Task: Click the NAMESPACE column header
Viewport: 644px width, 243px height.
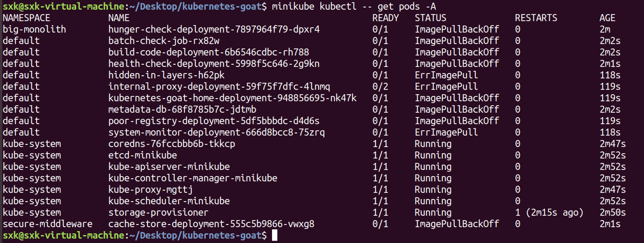Action: click(26, 18)
